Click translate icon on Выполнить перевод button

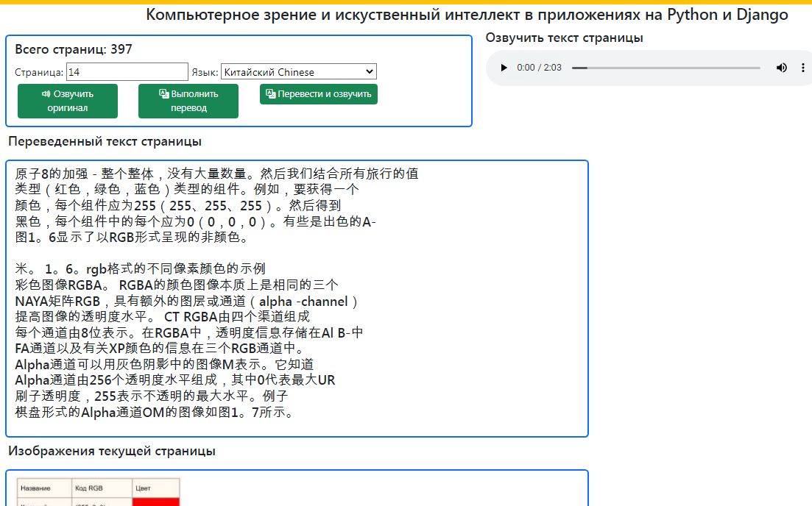pos(164,94)
